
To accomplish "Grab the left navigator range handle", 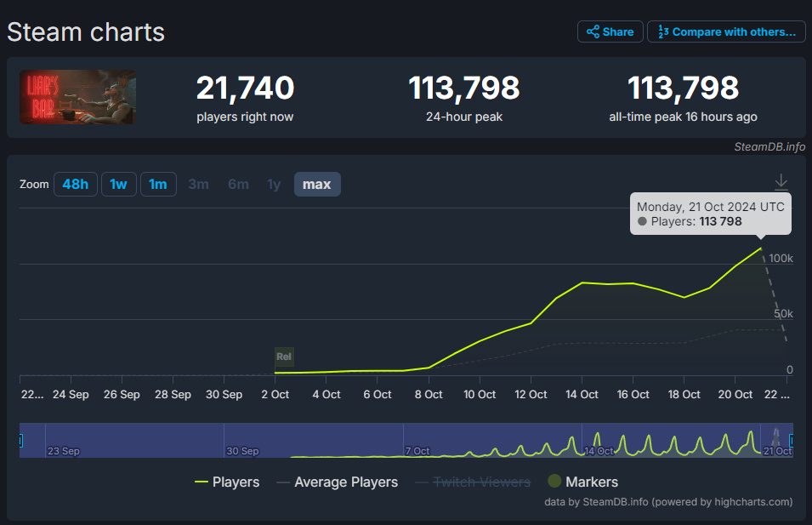I will pyautogui.click(x=20, y=441).
